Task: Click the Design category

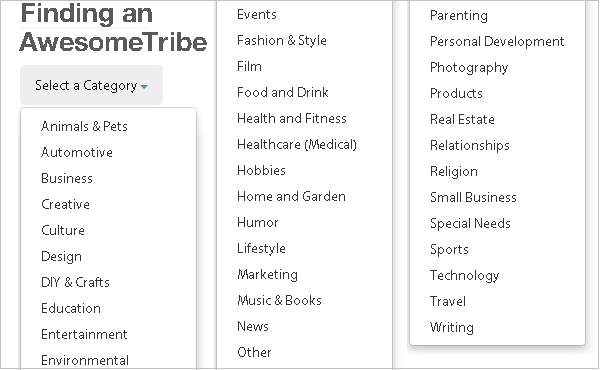Action: 62,256
